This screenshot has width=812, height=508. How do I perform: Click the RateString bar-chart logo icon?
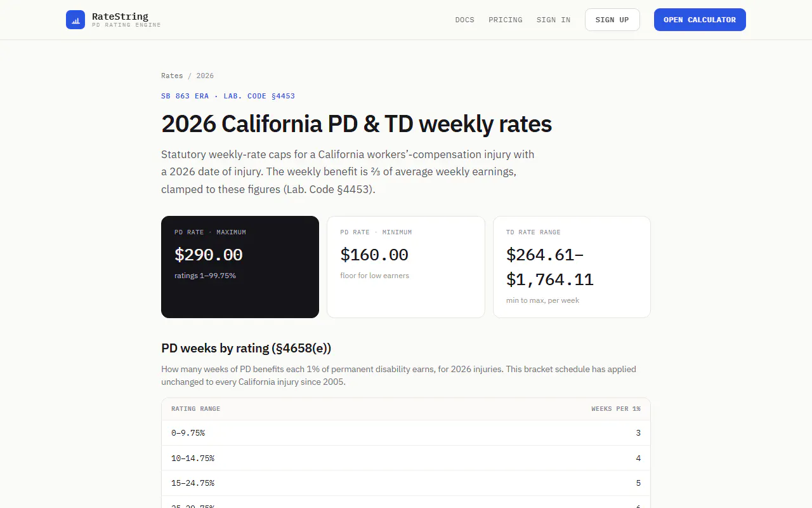[x=75, y=20]
